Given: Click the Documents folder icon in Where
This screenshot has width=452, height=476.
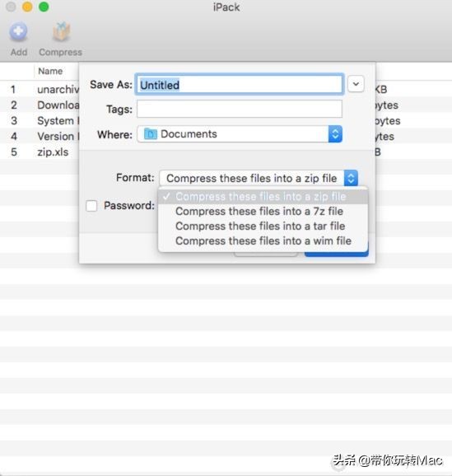Looking at the screenshot, I should point(151,134).
